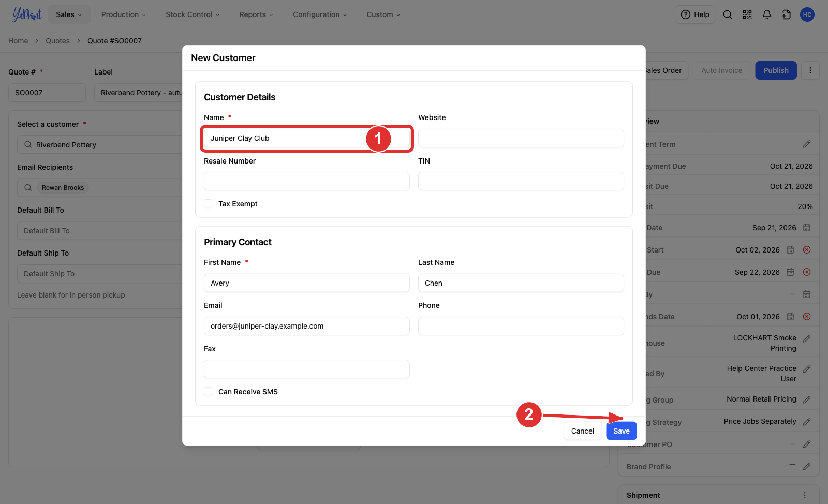Expand the Stock Control menu
Viewport: 828px width, 504px height.
(x=193, y=14)
